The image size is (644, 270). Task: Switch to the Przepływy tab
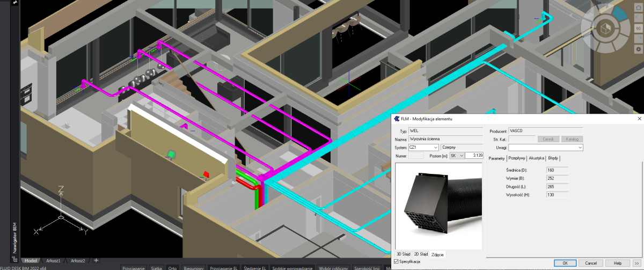point(517,158)
